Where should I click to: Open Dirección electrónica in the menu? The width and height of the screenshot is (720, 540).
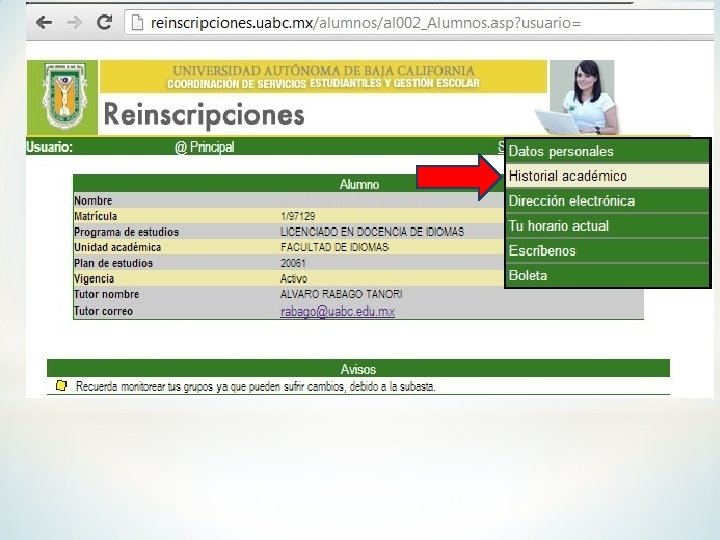[x=607, y=201]
